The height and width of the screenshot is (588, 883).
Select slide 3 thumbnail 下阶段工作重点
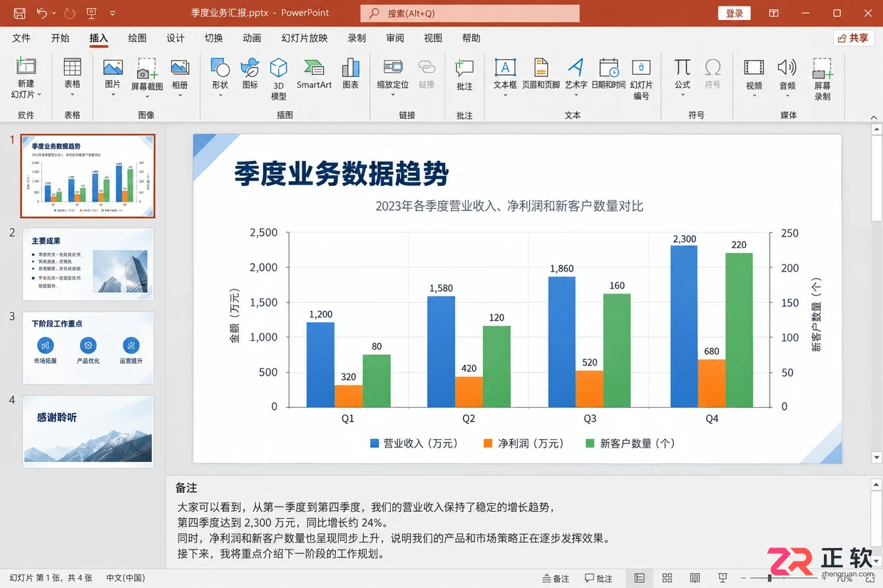[88, 348]
